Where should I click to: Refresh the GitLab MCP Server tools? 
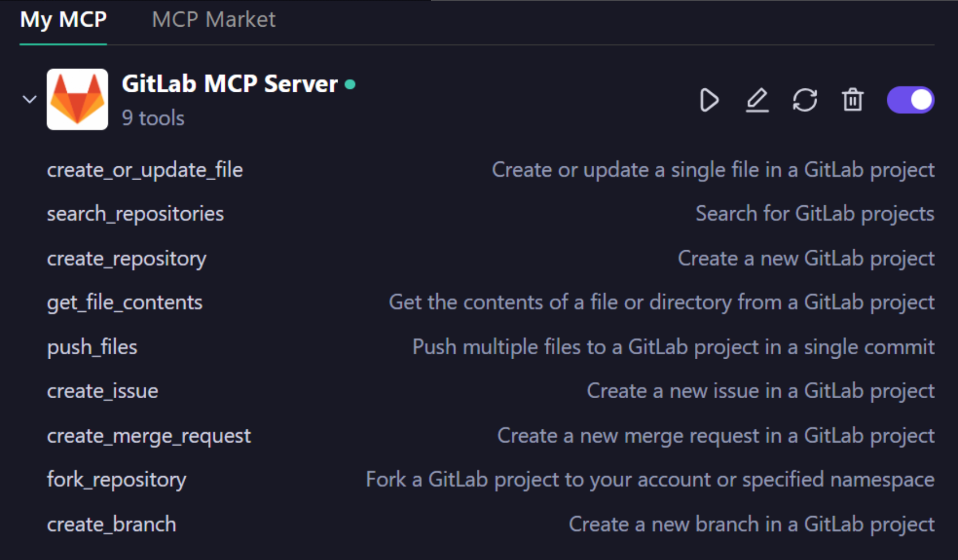click(805, 100)
